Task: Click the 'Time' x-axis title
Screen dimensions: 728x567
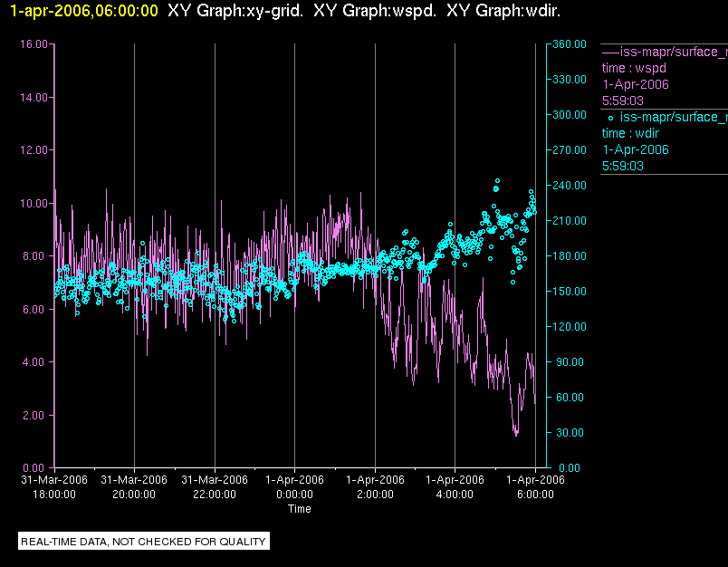Action: (300, 509)
